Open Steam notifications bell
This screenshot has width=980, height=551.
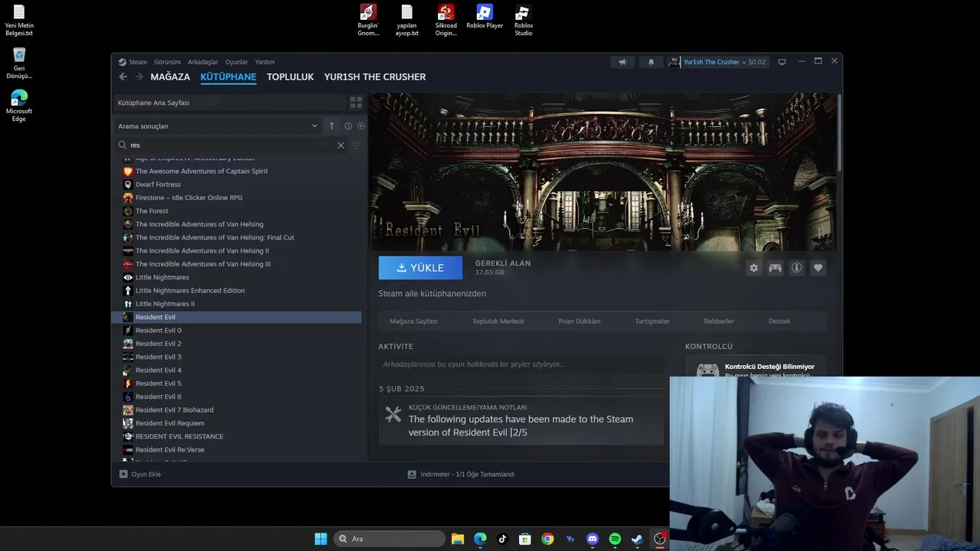pyautogui.click(x=651, y=62)
